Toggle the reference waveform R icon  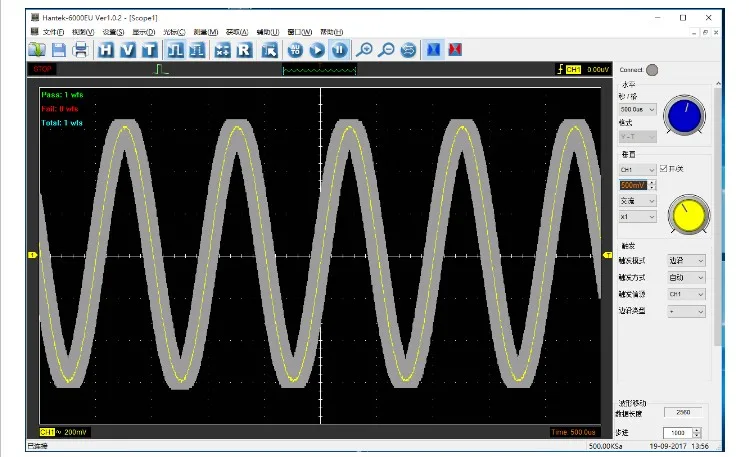(244, 50)
